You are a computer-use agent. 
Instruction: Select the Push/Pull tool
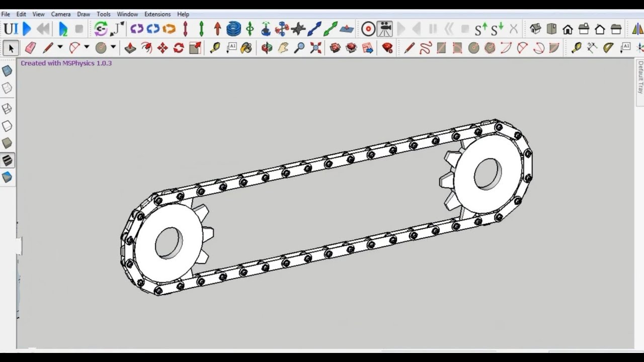pyautogui.click(x=130, y=48)
